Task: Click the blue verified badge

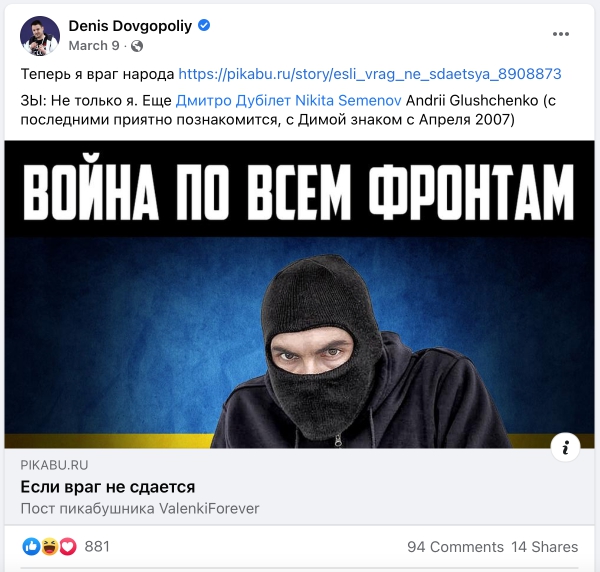Action: (204, 26)
